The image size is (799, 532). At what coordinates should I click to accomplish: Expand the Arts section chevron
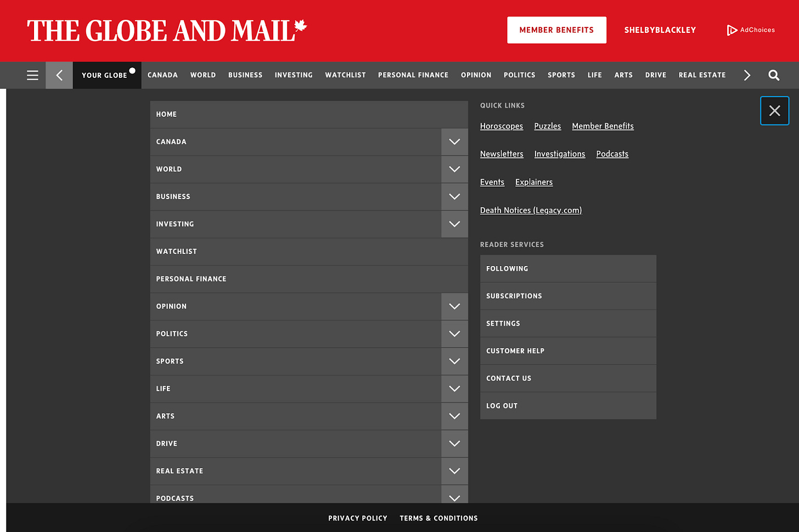point(454,416)
